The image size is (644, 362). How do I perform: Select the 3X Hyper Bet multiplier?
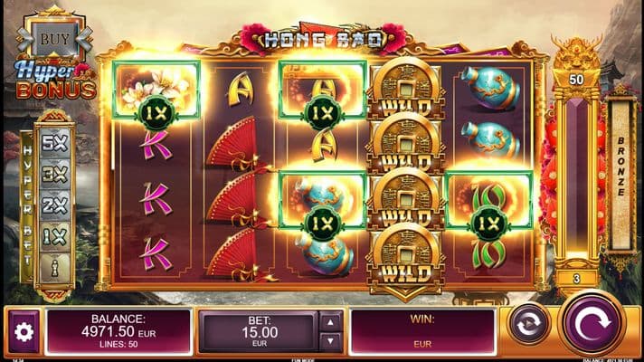(x=55, y=175)
